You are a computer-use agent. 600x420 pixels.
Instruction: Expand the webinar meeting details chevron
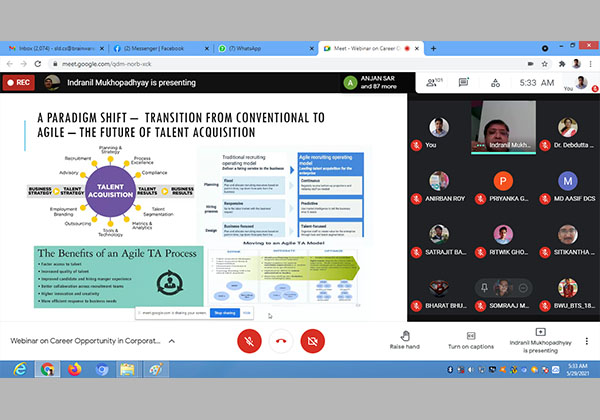click(171, 341)
